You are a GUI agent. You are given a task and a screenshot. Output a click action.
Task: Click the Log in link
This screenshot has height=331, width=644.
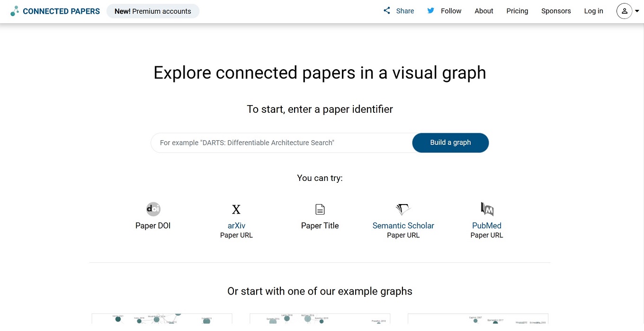click(x=593, y=11)
